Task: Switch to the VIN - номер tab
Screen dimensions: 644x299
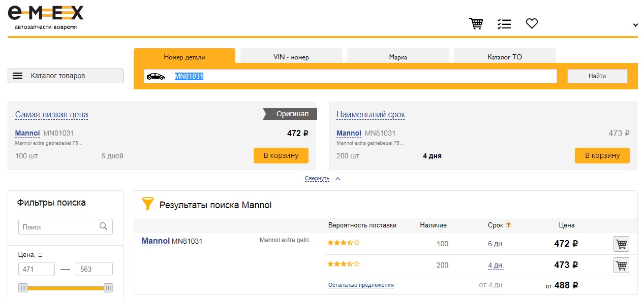Action: (291, 56)
